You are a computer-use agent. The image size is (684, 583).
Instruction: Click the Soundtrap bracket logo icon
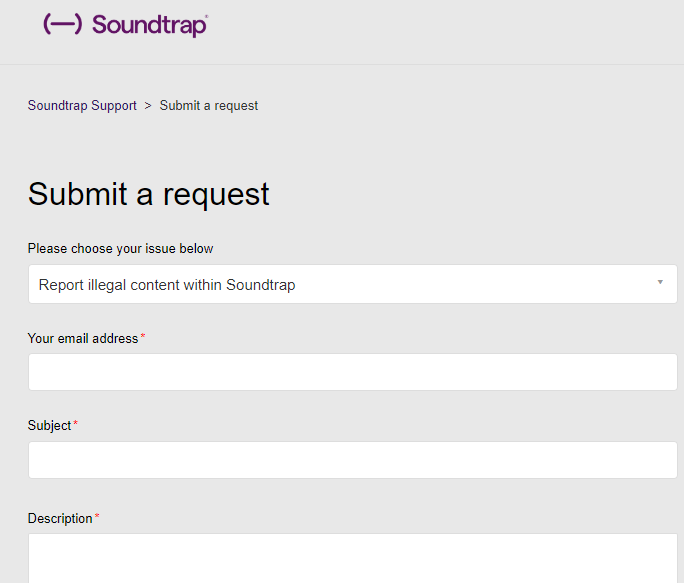pyautogui.click(x=62, y=24)
